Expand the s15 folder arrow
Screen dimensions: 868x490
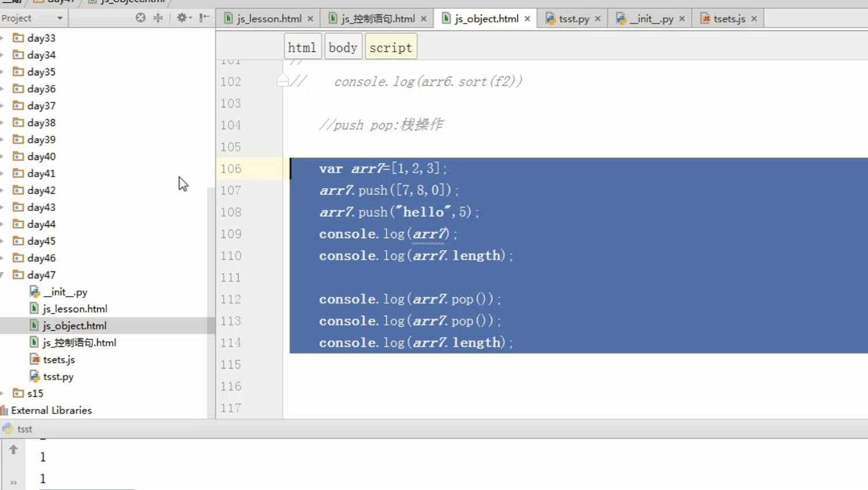click(3, 393)
